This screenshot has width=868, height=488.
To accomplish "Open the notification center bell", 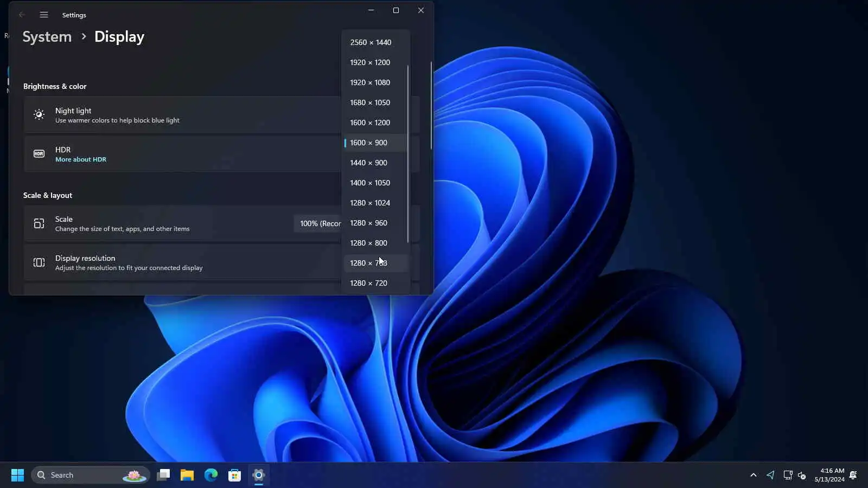I will (x=853, y=475).
